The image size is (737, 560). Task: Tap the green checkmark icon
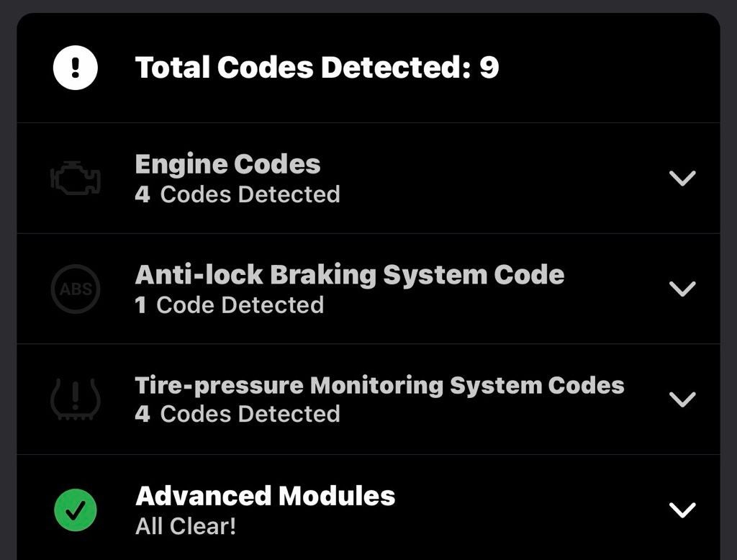(x=76, y=510)
